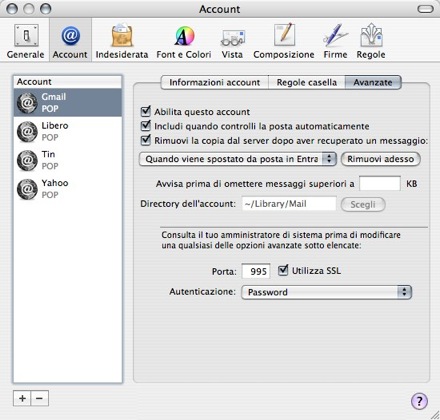Open help with the question mark button
Screen dimensions: 440x420
click(419, 401)
